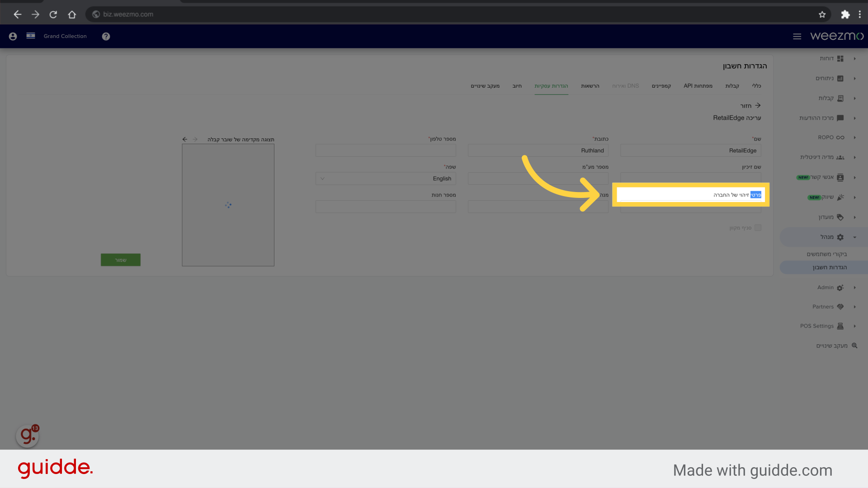Expand the POS Settings sidebar arrow
The width and height of the screenshot is (868, 488).
coord(854,326)
